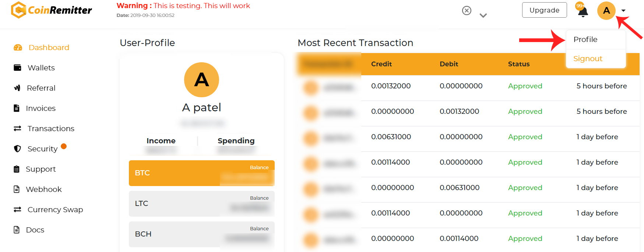This screenshot has height=252, width=644.
Task: Select the LTC balance card
Action: tap(202, 204)
